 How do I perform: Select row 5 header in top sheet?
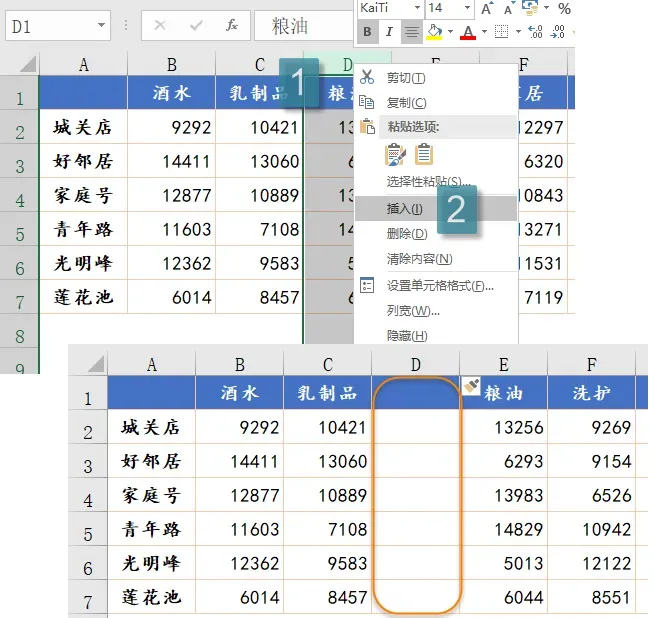(19, 229)
